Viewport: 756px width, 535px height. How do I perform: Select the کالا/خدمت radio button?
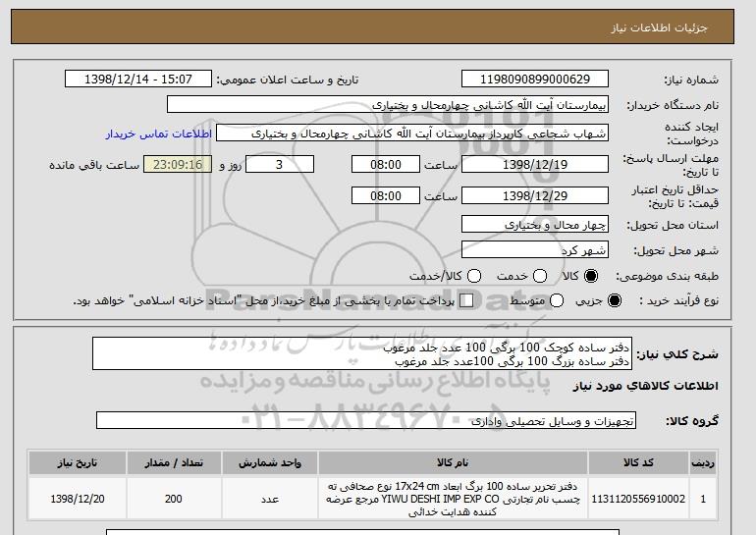474,276
